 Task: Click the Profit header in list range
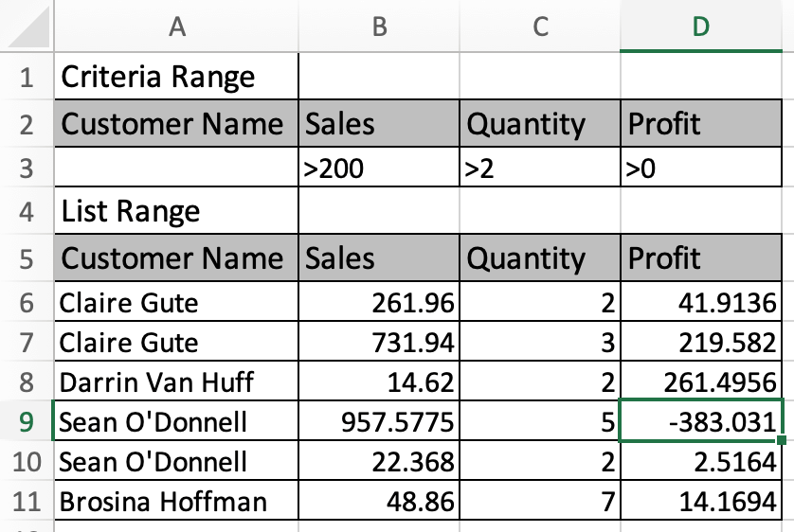[701, 257]
